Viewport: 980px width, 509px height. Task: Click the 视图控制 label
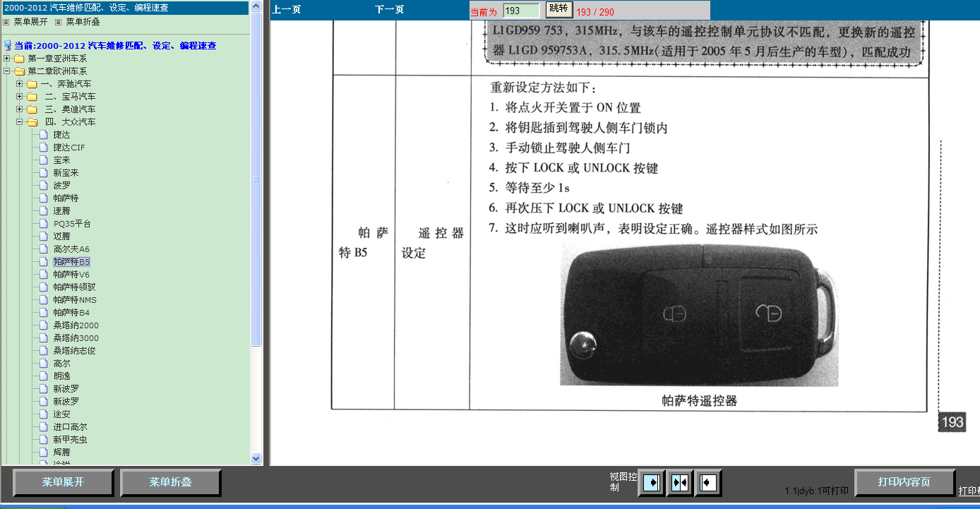[x=622, y=482]
